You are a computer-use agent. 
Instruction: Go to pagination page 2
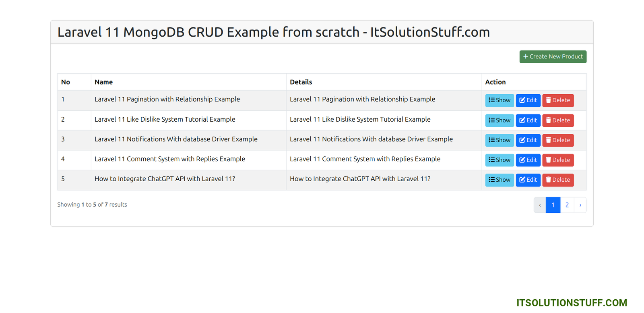[x=567, y=205]
